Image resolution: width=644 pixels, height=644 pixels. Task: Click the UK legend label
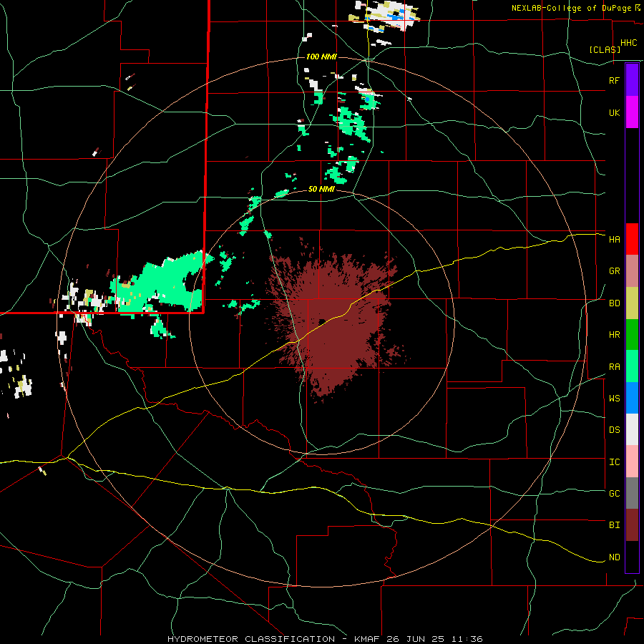(x=614, y=112)
